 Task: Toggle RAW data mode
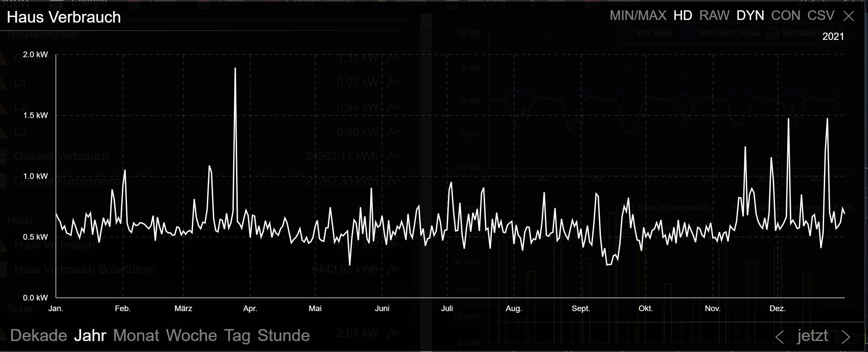(x=714, y=16)
